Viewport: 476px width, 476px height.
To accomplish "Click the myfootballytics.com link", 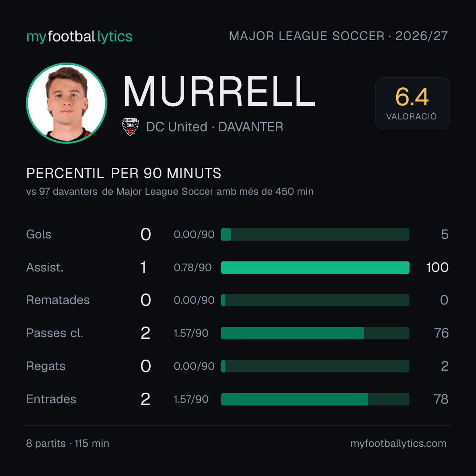I will [x=398, y=443].
